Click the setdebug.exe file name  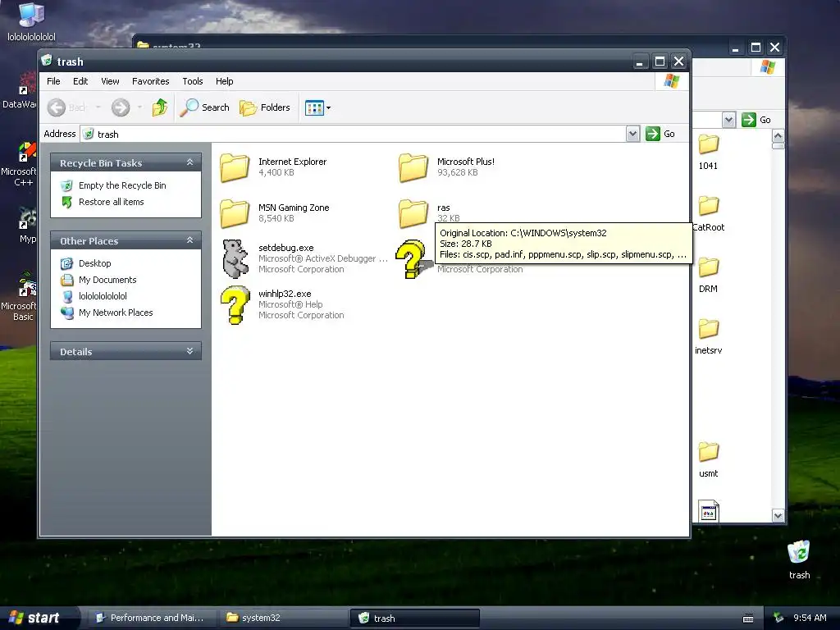tap(286, 248)
